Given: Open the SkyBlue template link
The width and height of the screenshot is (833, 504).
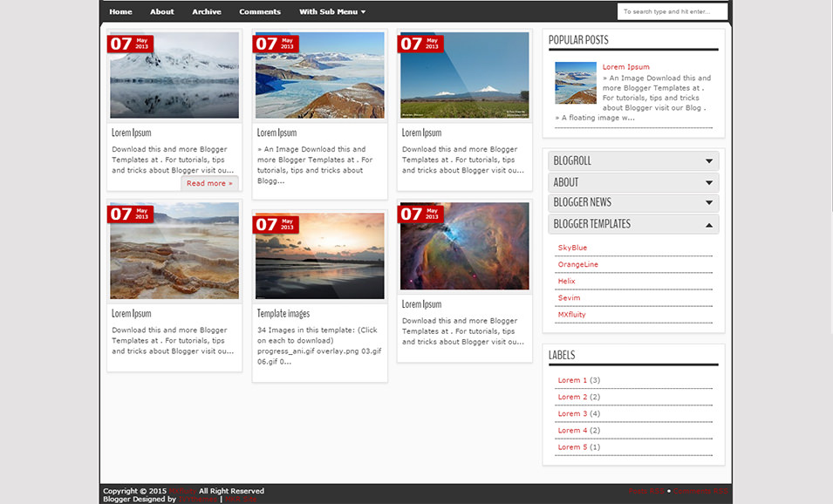Looking at the screenshot, I should [x=572, y=248].
